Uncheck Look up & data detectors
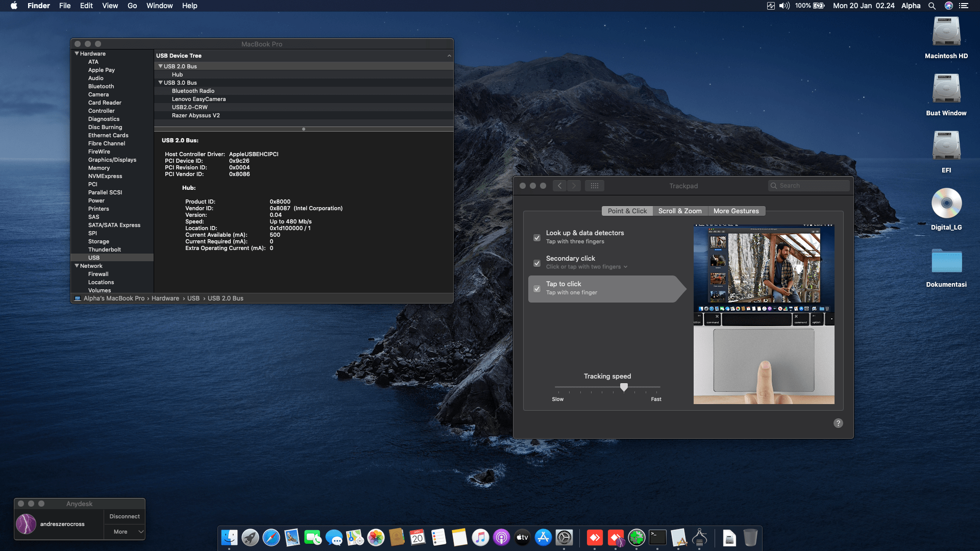Viewport: 980px width, 551px height. point(537,238)
